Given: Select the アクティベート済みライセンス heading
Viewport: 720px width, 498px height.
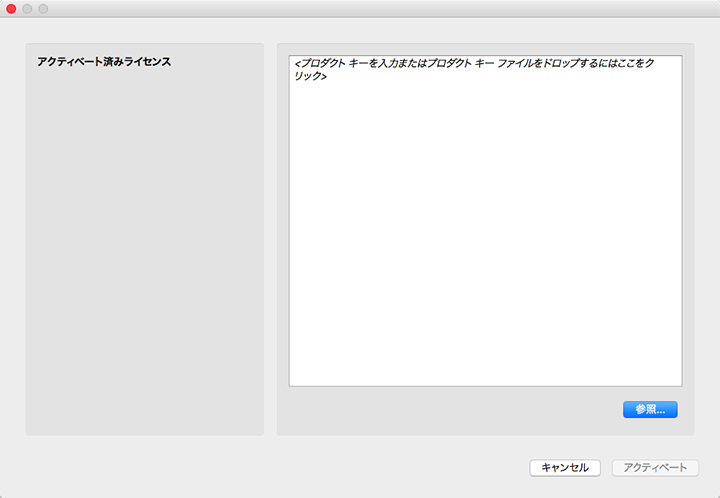Looking at the screenshot, I should (x=104, y=62).
